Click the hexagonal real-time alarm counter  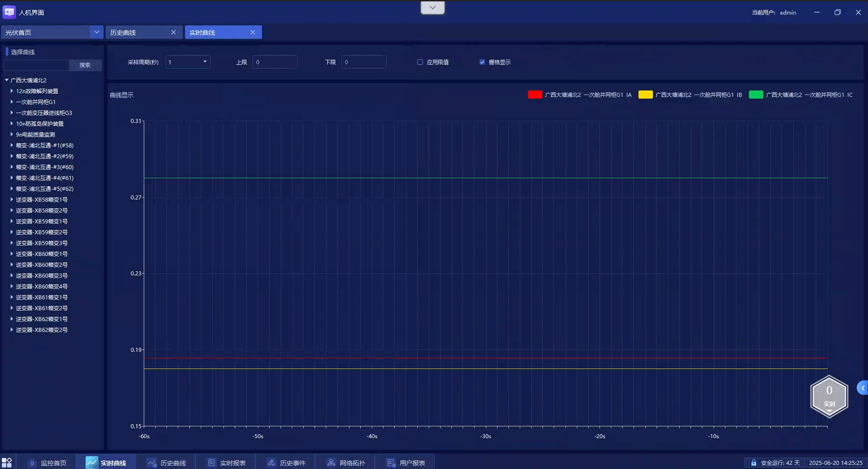click(x=829, y=396)
